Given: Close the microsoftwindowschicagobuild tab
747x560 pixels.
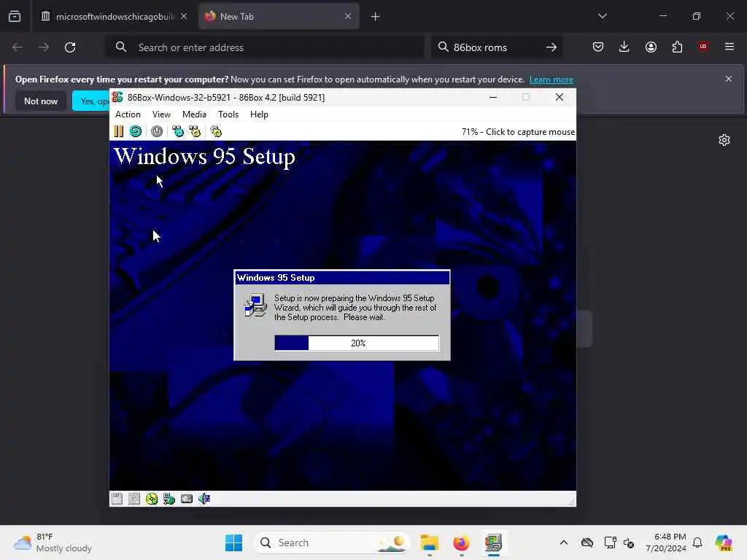Looking at the screenshot, I should pyautogui.click(x=184, y=17).
